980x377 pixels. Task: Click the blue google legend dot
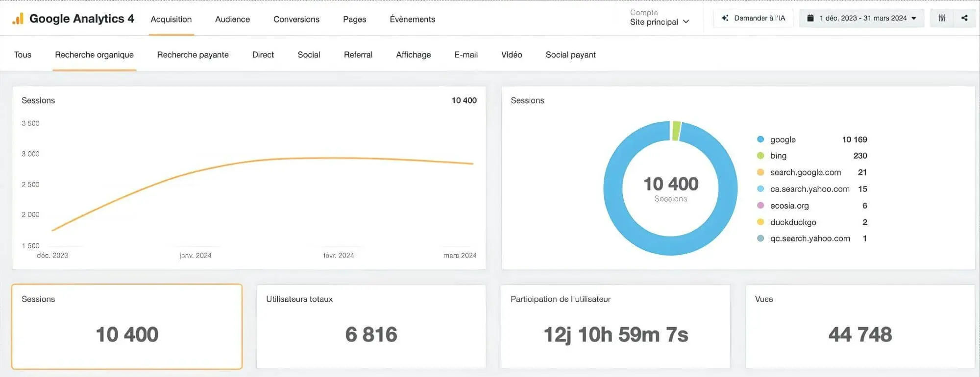click(760, 140)
